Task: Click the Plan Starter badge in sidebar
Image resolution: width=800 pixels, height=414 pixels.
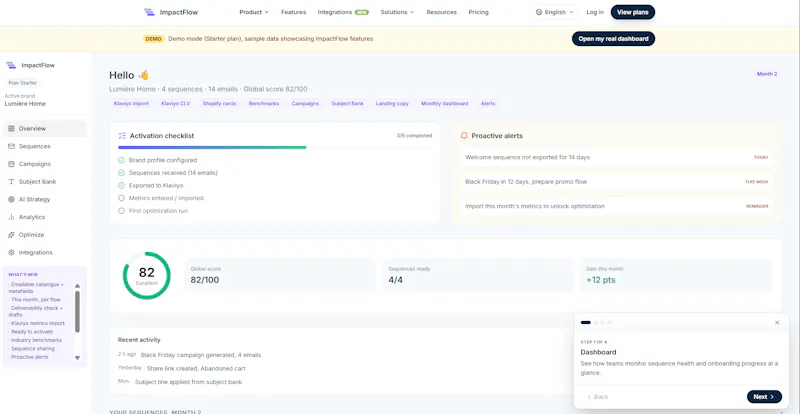Action: tap(23, 83)
